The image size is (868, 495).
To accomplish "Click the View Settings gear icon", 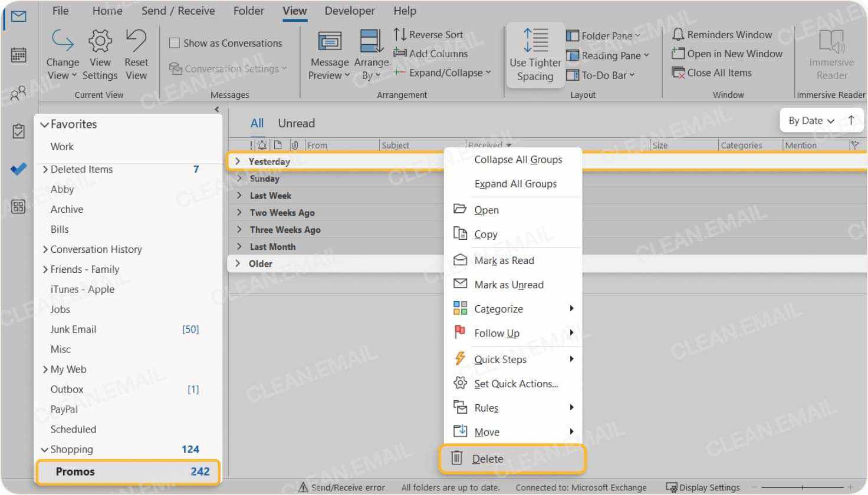I will (100, 41).
